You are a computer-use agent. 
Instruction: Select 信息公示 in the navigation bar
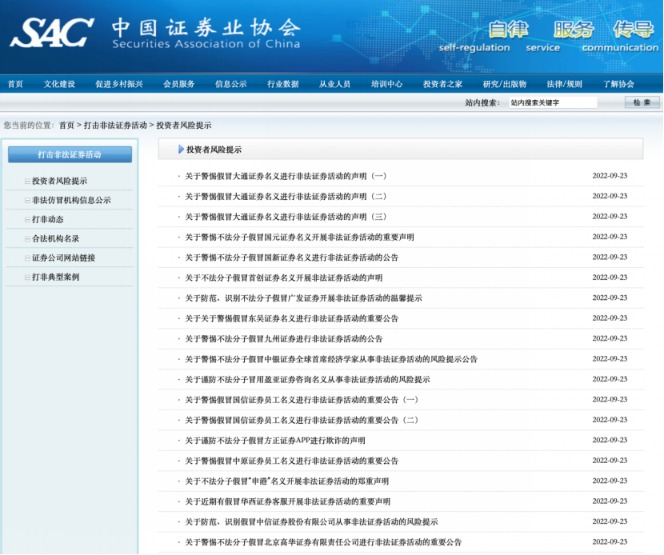(231, 84)
